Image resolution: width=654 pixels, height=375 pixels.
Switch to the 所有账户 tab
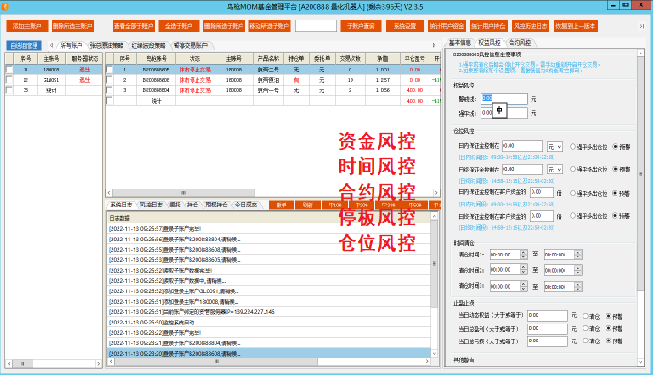(71, 45)
